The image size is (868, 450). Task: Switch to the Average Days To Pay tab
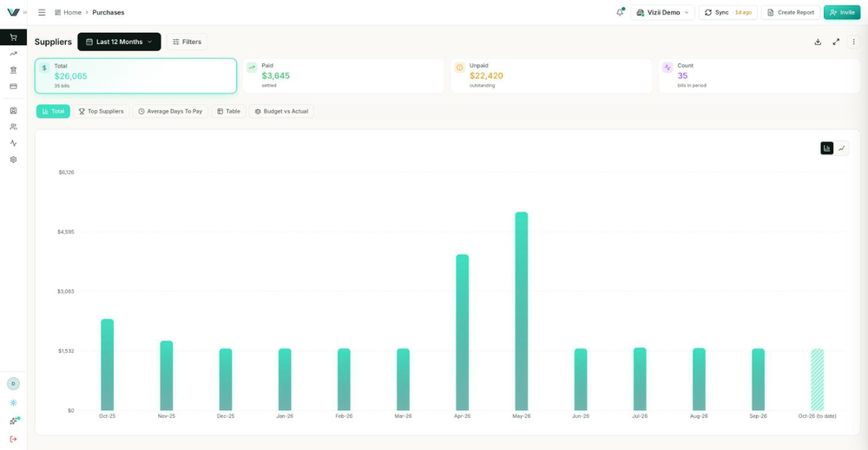(170, 111)
